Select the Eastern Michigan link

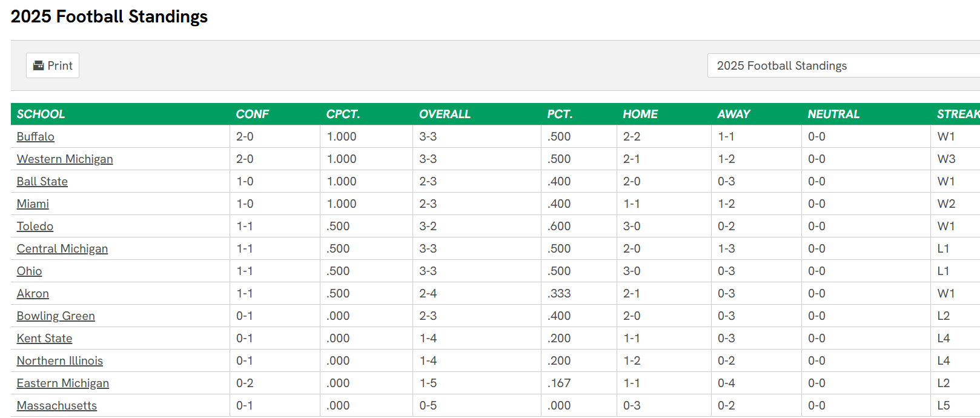[x=63, y=383]
